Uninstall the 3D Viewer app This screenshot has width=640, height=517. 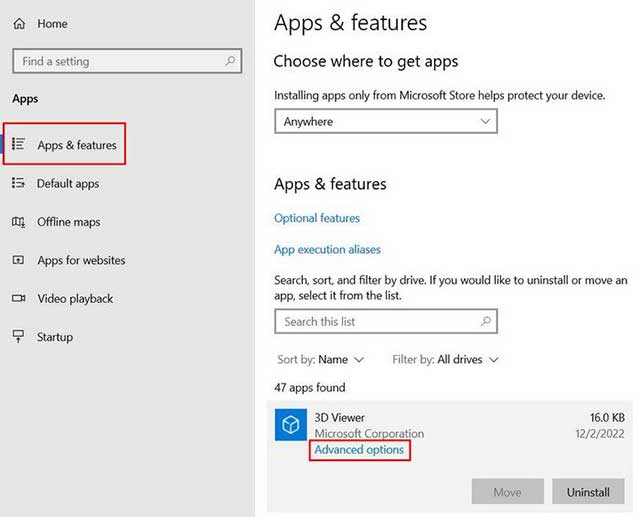[588, 492]
